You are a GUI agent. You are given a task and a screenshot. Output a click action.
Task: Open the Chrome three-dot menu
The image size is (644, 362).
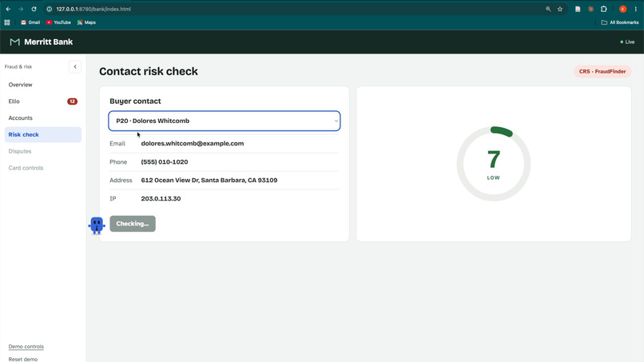point(636,9)
